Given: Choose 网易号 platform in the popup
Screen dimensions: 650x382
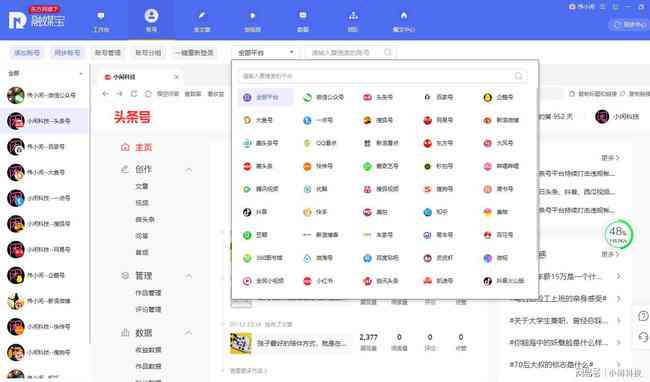Looking at the screenshot, I should click(439, 120).
